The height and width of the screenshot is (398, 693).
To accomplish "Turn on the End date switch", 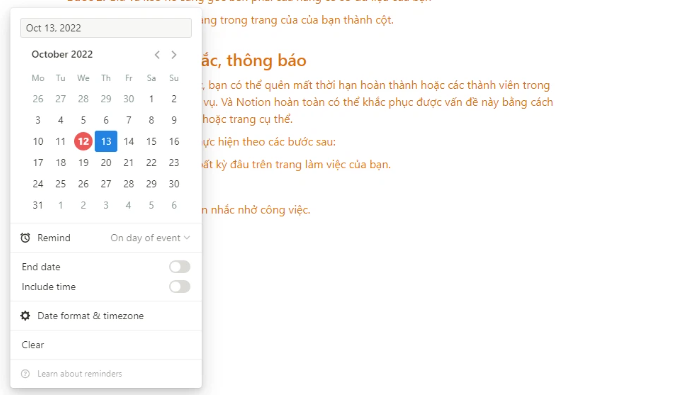I will [179, 267].
